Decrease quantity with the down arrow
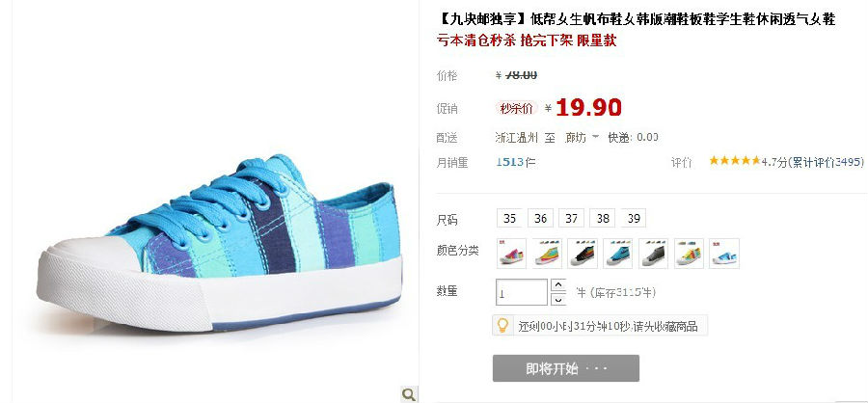The height and width of the screenshot is (403, 868). point(558,299)
